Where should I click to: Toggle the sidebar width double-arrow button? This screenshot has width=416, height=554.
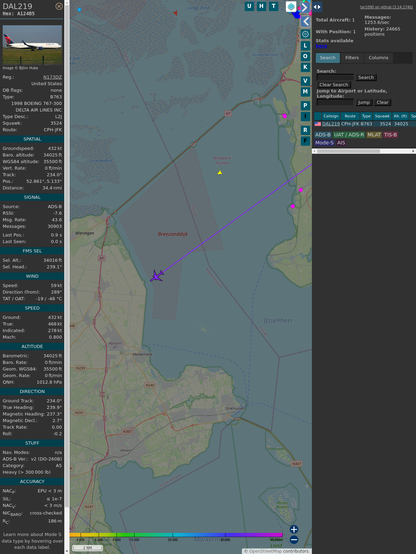click(x=317, y=7)
